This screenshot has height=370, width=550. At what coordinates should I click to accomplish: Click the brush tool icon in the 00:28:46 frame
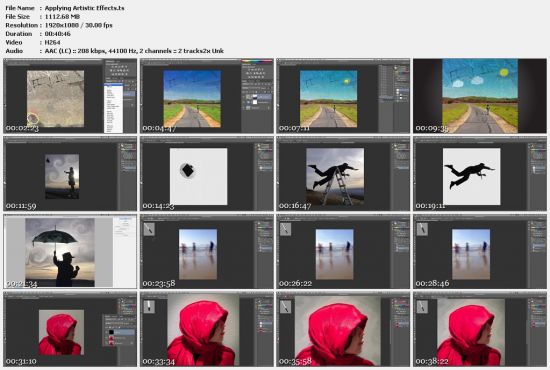(x=422, y=229)
